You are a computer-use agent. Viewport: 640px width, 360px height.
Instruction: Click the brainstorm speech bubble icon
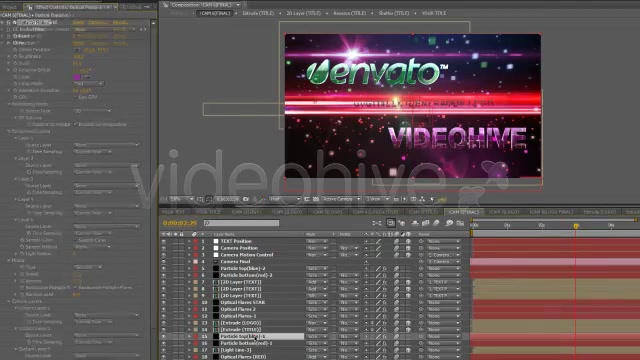[x=449, y=223]
